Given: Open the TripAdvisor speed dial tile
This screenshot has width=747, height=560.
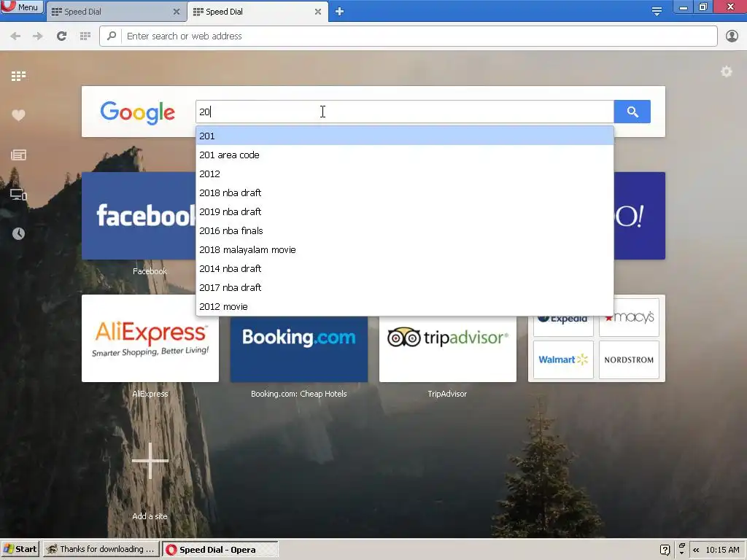Looking at the screenshot, I should [x=447, y=349].
